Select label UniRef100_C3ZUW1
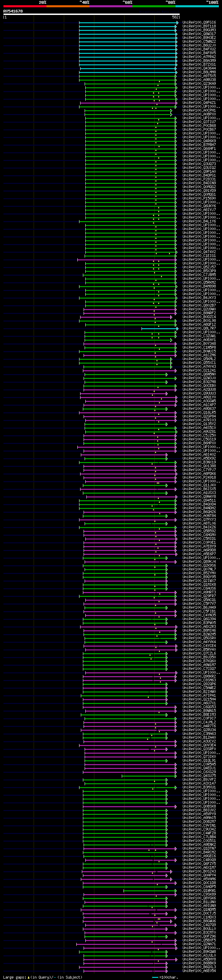 point(199,336)
